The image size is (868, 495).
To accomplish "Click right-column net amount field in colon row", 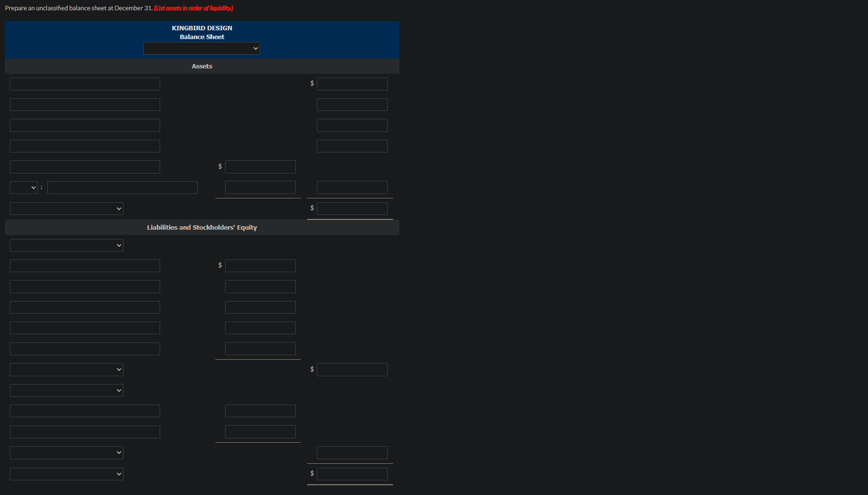I will [352, 188].
